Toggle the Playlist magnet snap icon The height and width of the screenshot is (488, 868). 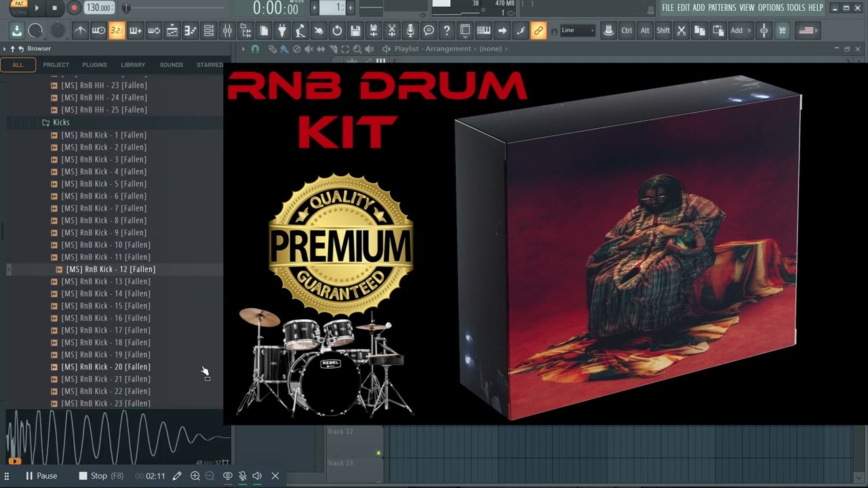pyautogui.click(x=255, y=49)
